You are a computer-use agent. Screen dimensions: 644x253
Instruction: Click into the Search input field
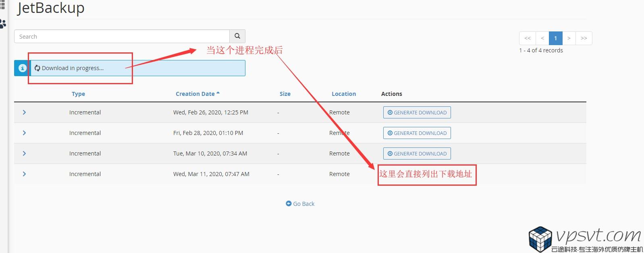coord(122,37)
